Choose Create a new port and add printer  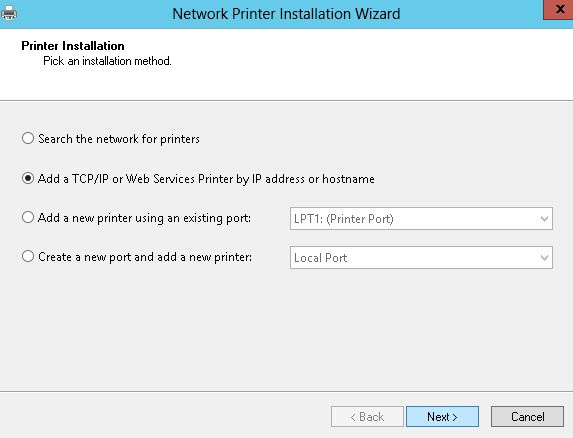(x=28, y=256)
